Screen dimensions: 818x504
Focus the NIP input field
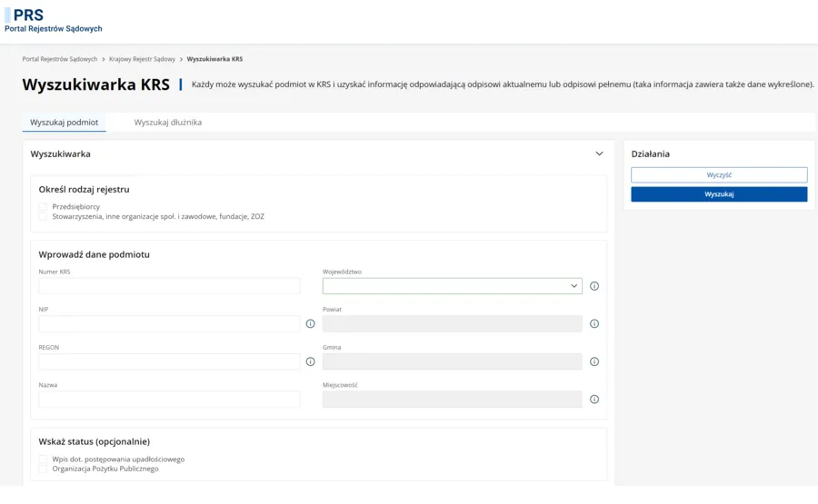(169, 323)
